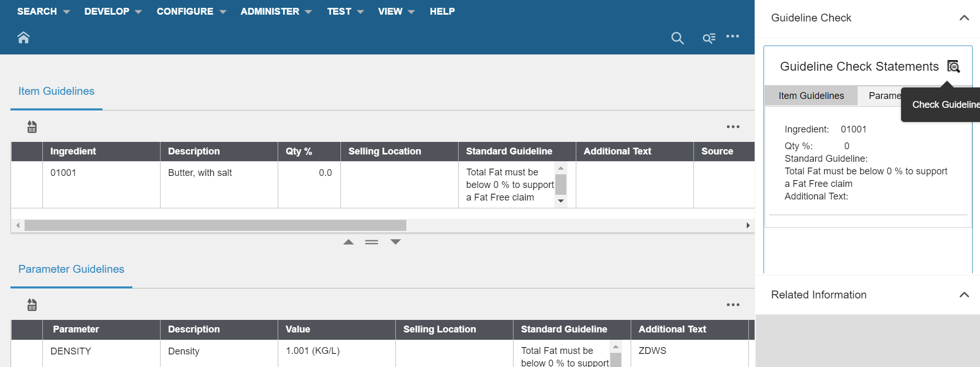Click the left scroll arrow of Item table
This screenshot has width=980, height=367.
[18, 225]
